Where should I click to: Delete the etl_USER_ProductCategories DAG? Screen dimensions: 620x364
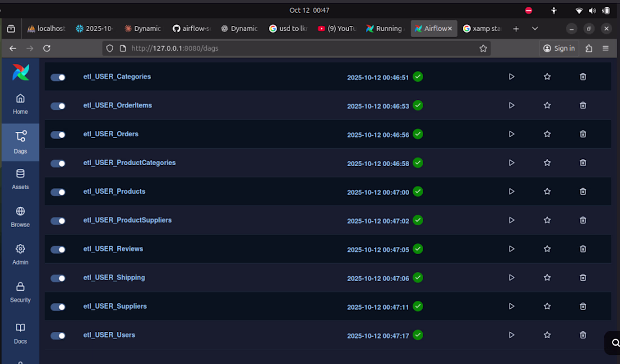coord(583,163)
